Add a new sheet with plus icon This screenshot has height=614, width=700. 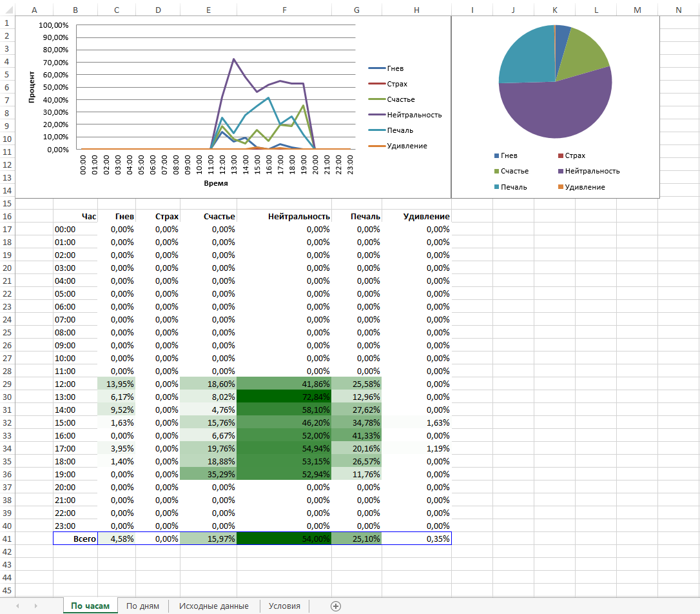[336, 606]
